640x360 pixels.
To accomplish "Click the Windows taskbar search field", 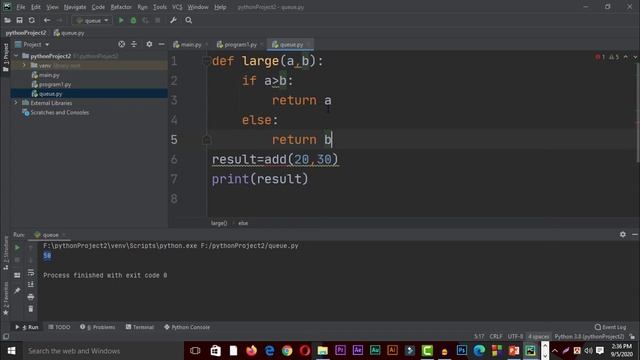I will click(x=102, y=351).
